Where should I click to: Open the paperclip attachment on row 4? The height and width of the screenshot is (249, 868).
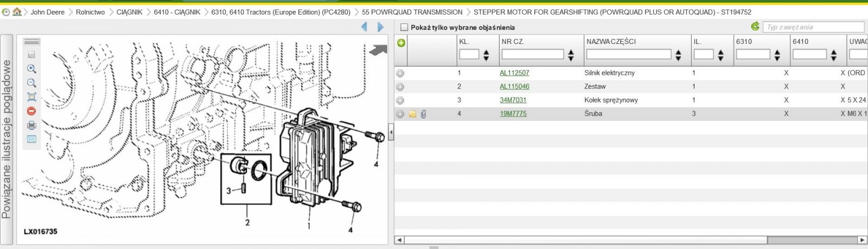pos(424,114)
